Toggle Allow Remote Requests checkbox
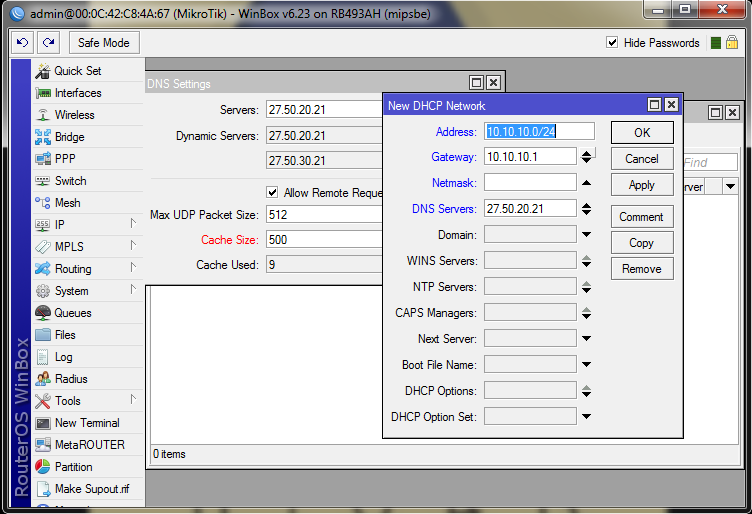 (x=272, y=192)
